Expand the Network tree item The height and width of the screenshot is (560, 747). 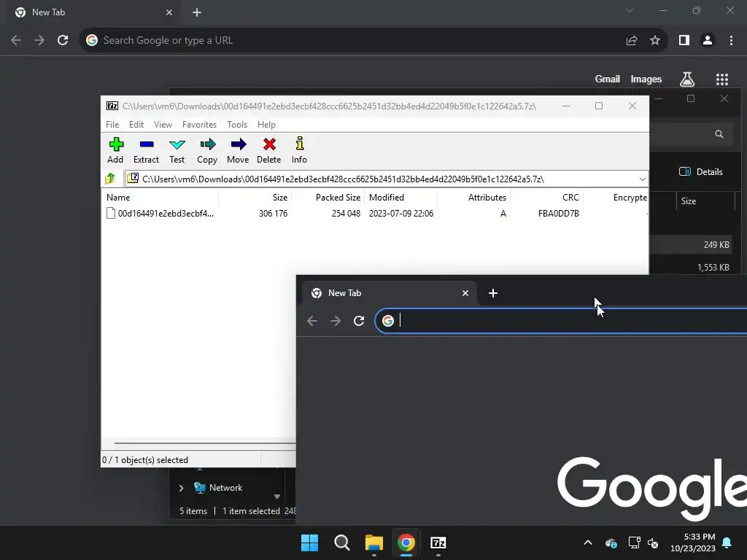[181, 488]
